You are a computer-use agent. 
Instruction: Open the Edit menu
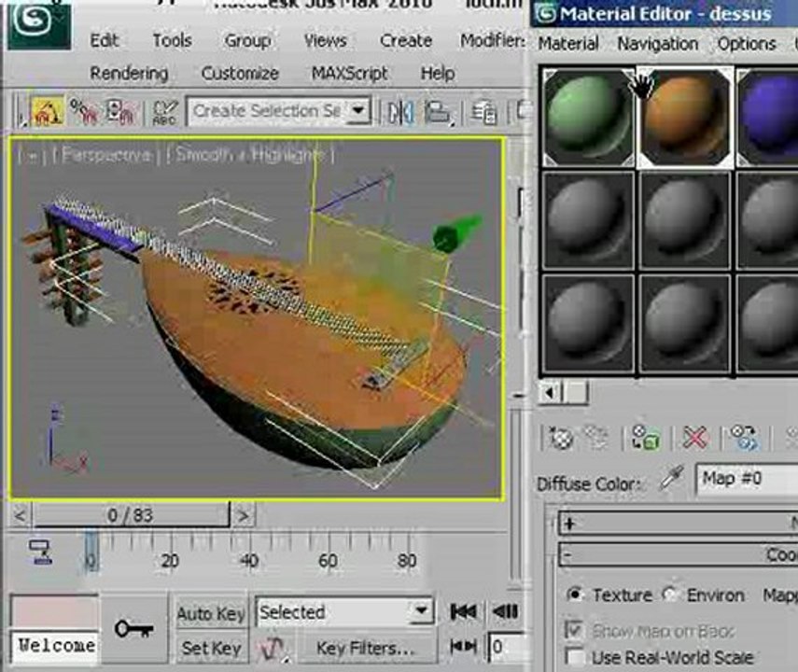[x=105, y=40]
